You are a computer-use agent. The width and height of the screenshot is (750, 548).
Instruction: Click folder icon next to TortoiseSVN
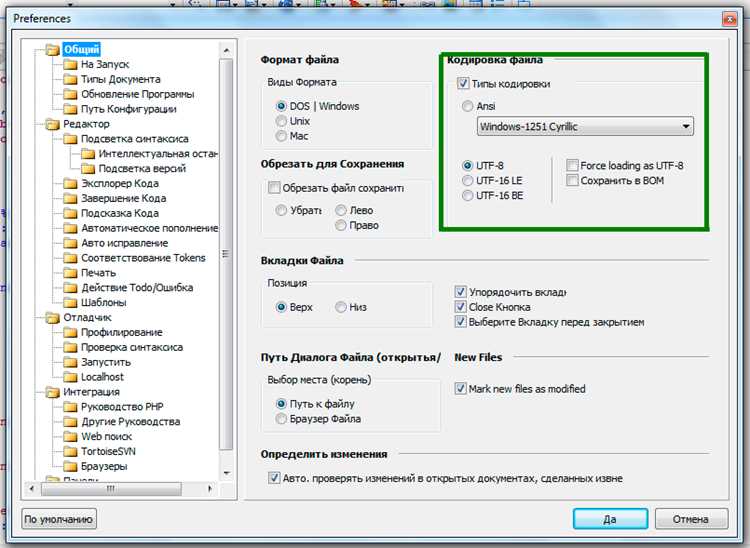tap(70, 451)
